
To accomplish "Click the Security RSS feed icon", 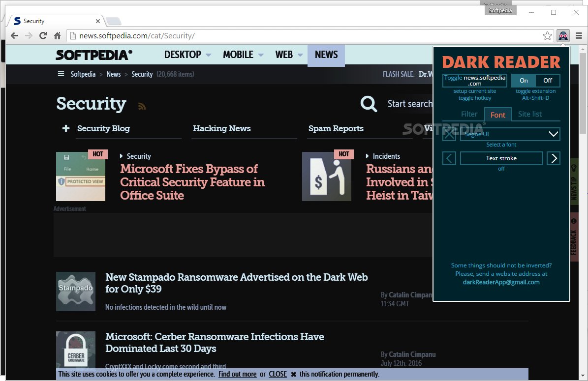I will click(142, 106).
